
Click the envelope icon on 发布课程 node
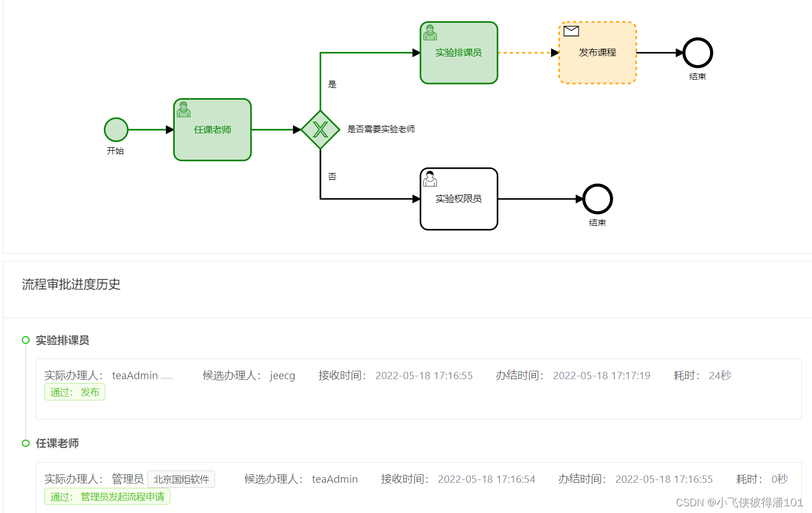(571, 31)
